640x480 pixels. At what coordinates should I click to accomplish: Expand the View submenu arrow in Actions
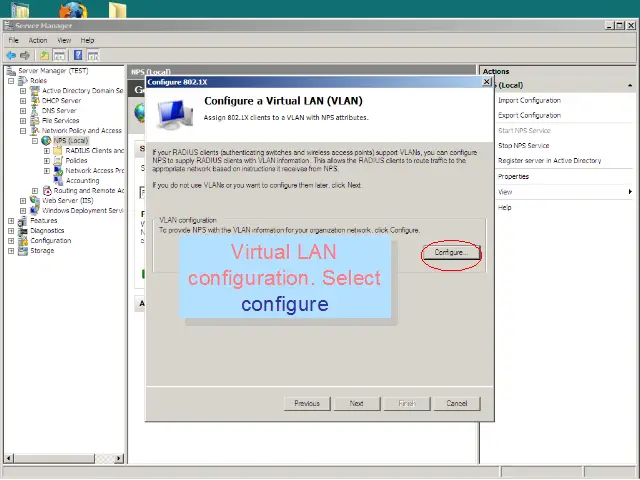coord(630,192)
